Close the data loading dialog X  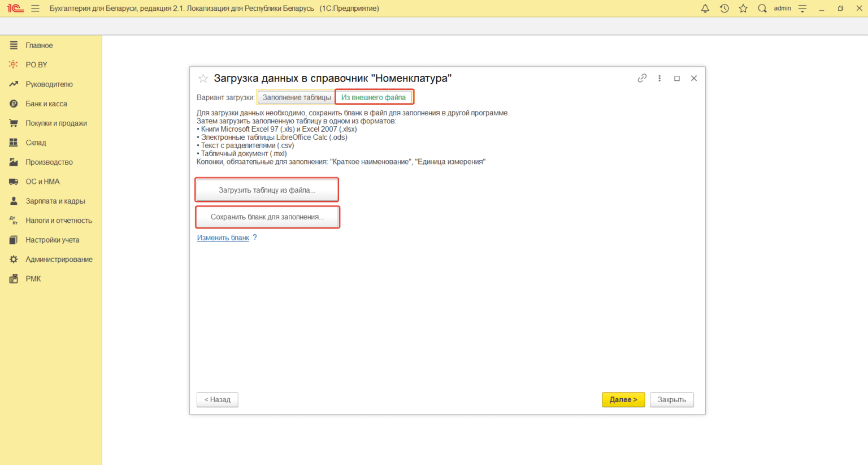[694, 78]
